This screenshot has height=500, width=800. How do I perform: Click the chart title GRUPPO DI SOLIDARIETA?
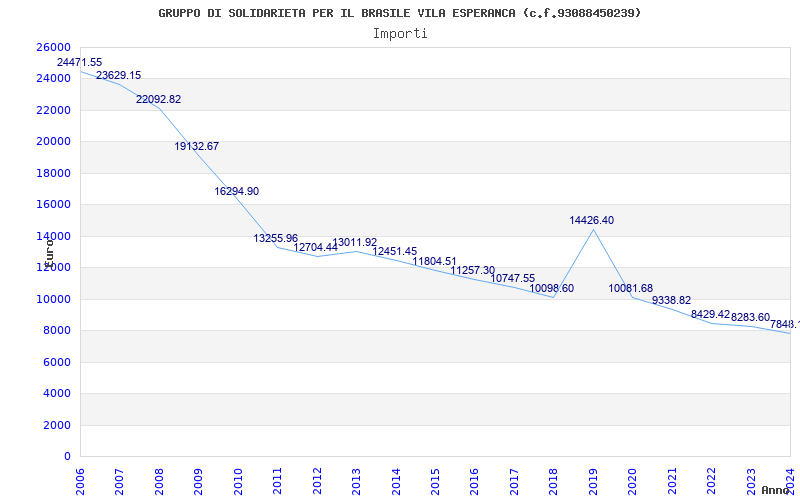(399, 13)
